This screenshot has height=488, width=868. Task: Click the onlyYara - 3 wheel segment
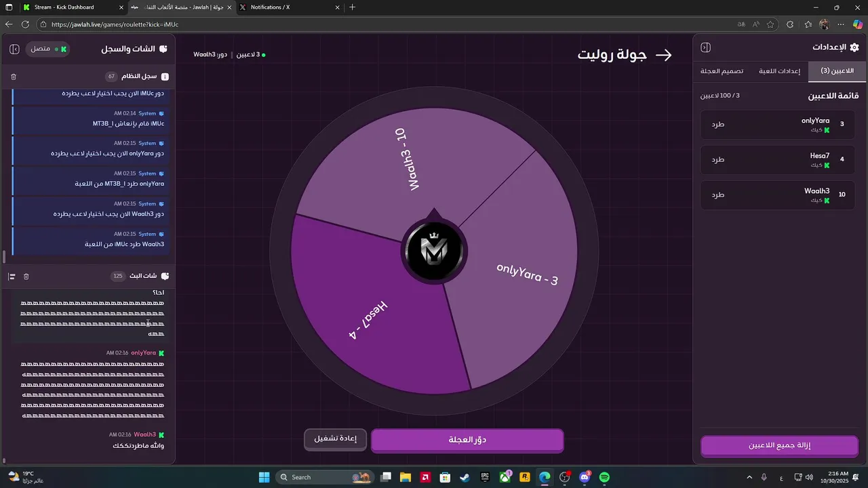pos(522,271)
